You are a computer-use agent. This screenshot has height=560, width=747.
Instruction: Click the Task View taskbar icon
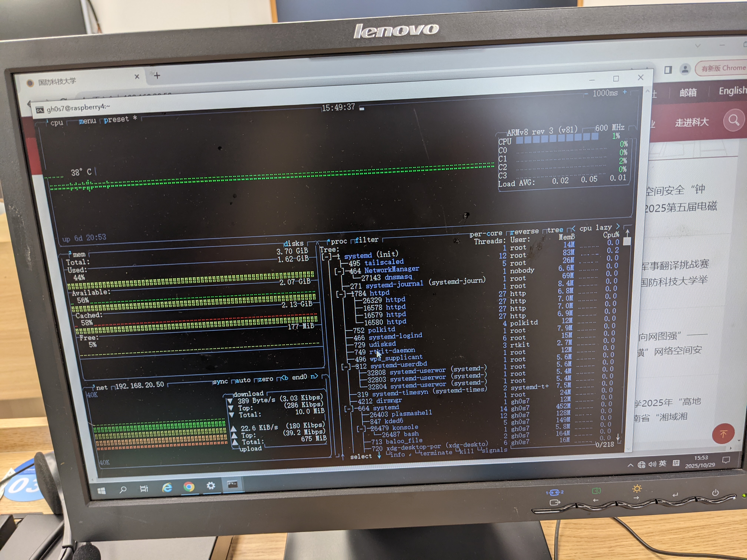[x=144, y=489]
